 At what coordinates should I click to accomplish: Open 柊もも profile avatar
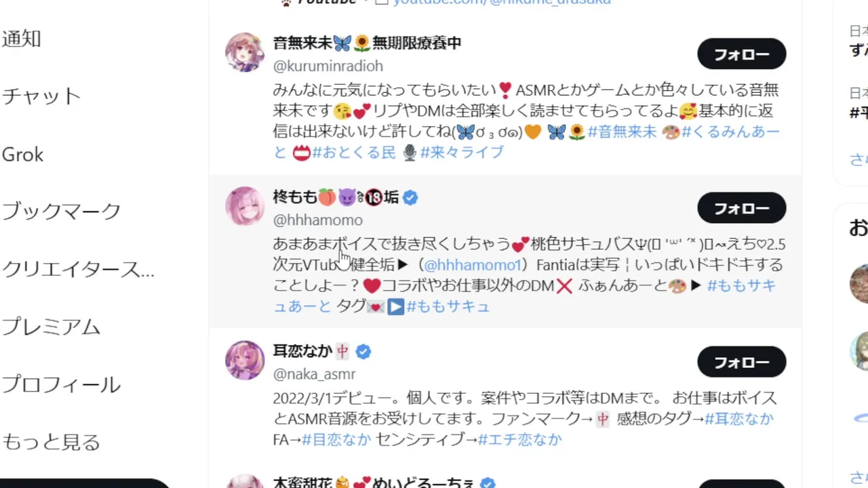[x=245, y=206]
